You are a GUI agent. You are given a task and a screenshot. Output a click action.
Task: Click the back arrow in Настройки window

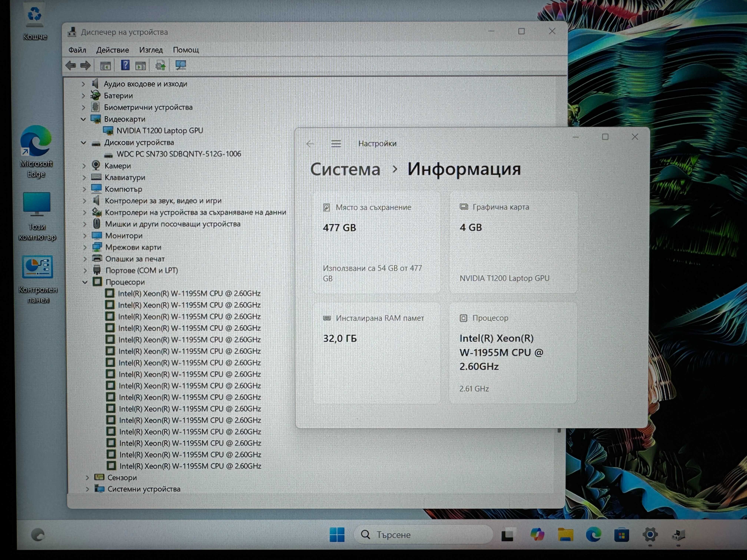pyautogui.click(x=310, y=144)
